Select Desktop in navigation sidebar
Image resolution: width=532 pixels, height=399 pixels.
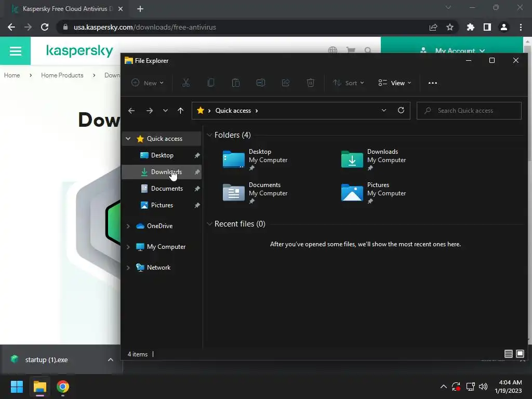tap(162, 155)
